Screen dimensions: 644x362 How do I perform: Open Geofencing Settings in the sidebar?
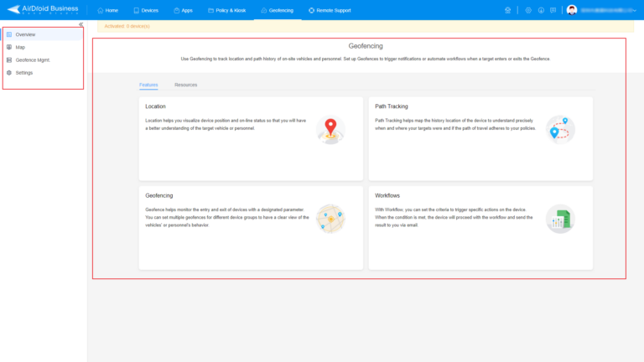[x=23, y=73]
